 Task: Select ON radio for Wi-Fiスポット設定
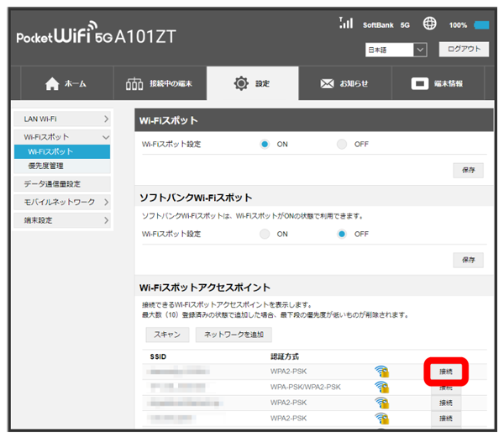pyautogui.click(x=265, y=144)
